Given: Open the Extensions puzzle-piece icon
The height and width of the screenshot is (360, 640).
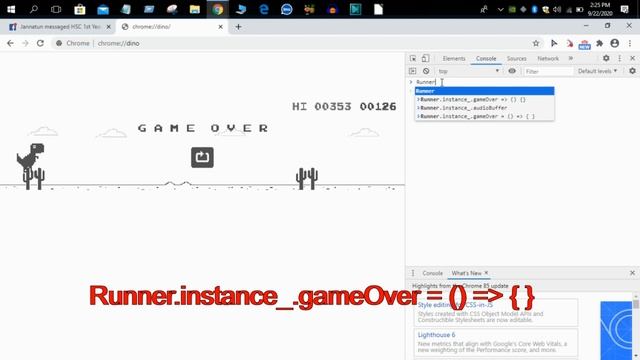Looking at the screenshot, I should (600, 43).
